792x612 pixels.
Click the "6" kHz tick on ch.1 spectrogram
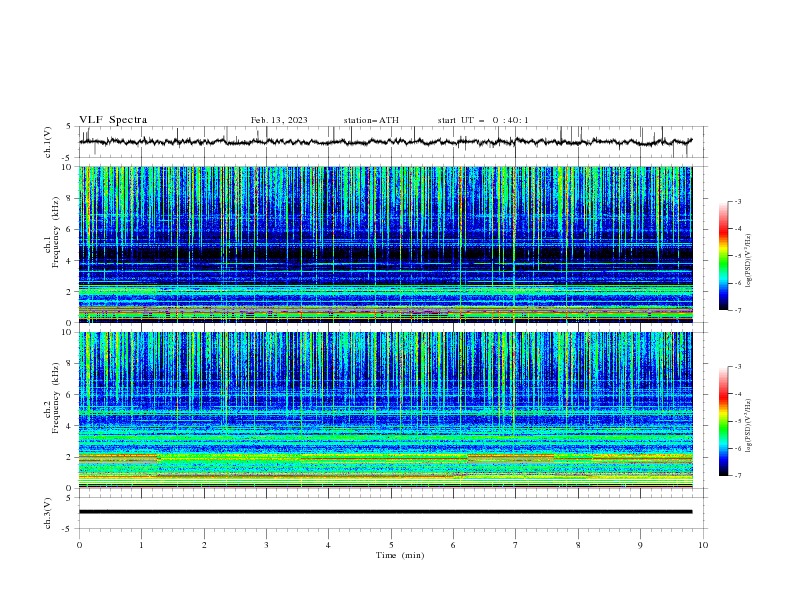coord(70,229)
